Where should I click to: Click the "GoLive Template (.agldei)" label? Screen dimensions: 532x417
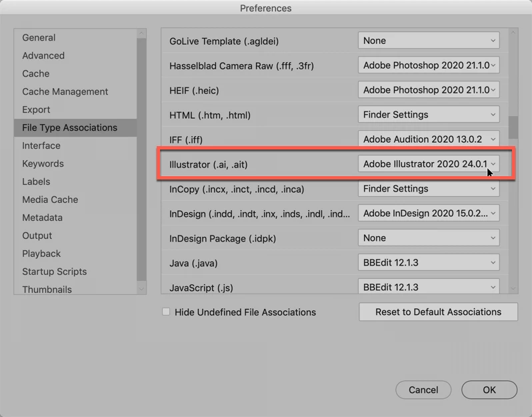224,41
